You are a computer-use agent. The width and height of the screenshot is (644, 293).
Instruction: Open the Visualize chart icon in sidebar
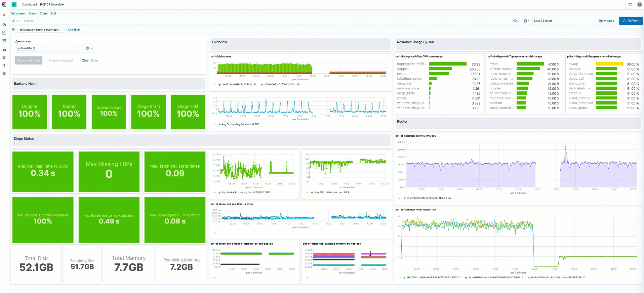4,33
